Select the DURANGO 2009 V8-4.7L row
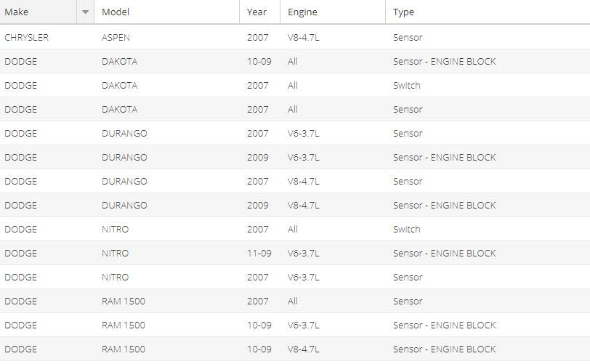590x364 pixels. pos(295,205)
